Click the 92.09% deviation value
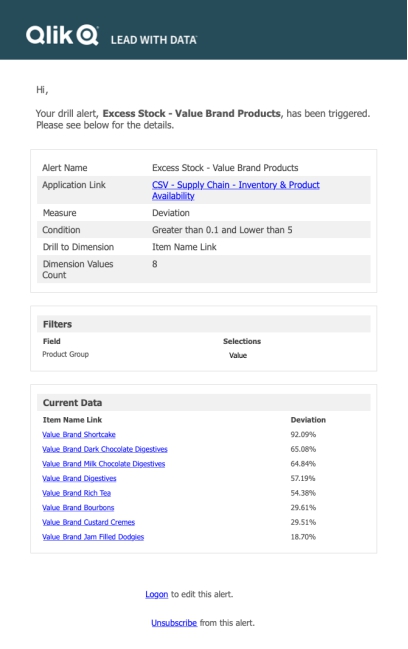 303,435
